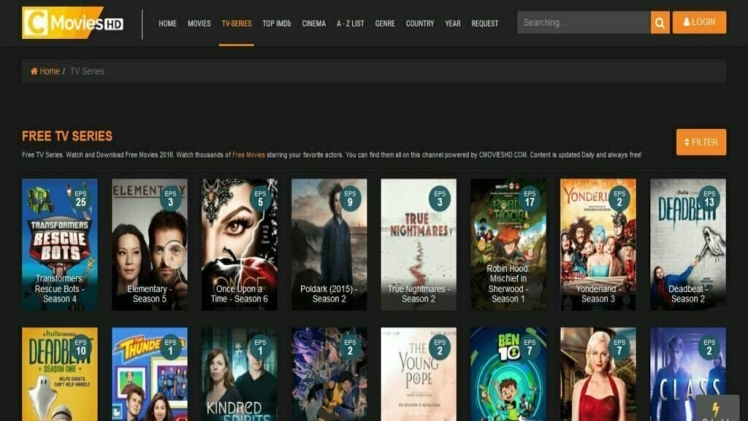This screenshot has width=748, height=421.
Task: Open the Filter options button
Action: [x=701, y=142]
